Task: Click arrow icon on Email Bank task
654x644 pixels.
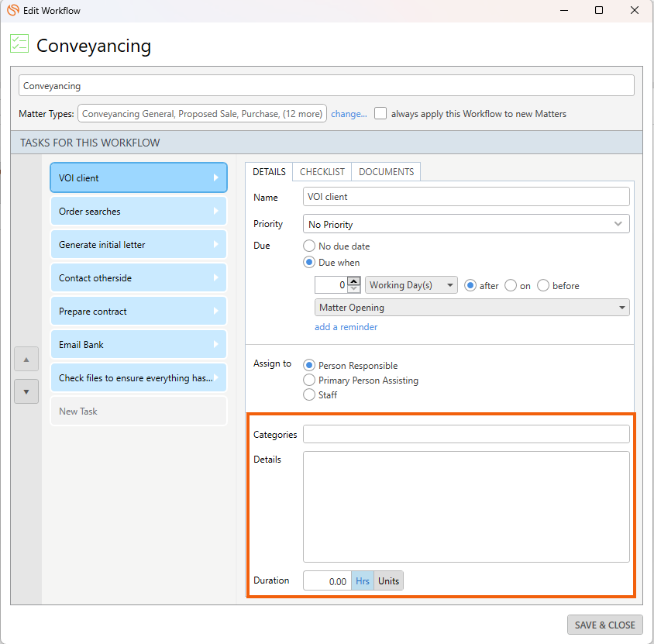Action: click(216, 345)
